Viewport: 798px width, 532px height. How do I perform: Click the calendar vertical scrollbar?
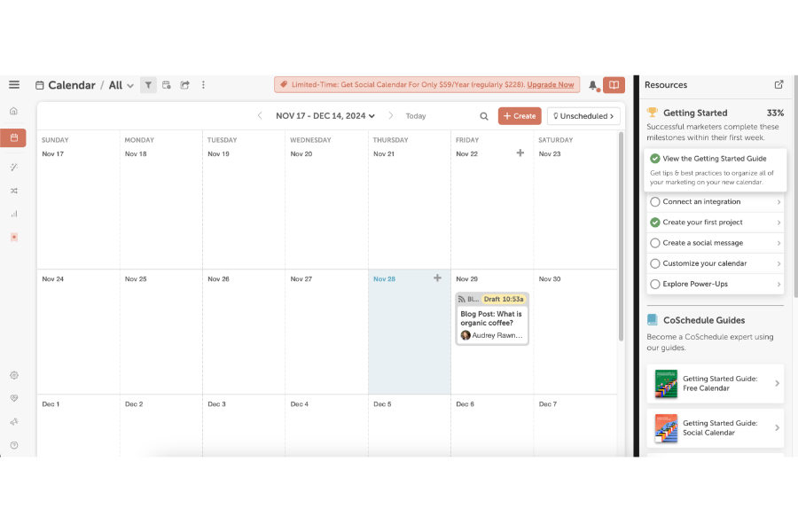pos(621,236)
